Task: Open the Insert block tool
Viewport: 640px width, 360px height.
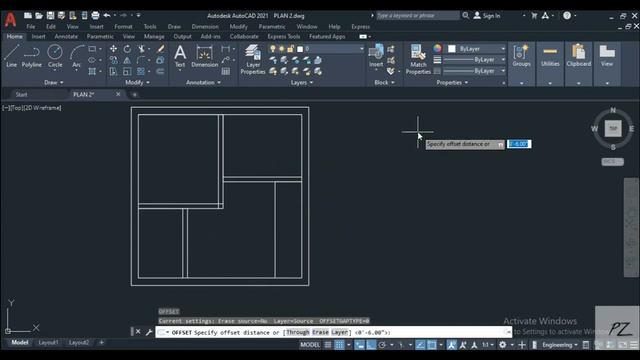Action: 376,56
